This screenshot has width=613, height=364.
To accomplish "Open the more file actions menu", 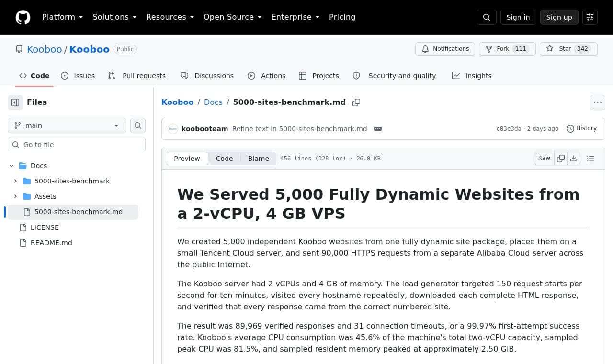I will tap(597, 102).
